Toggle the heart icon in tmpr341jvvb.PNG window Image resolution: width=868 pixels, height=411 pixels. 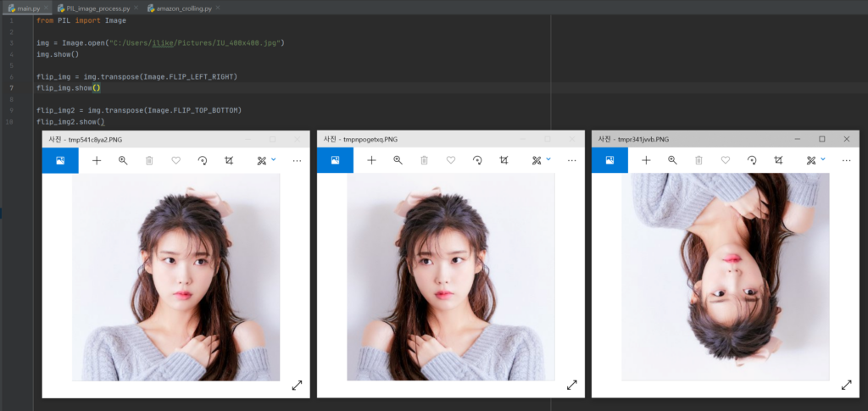[726, 160]
